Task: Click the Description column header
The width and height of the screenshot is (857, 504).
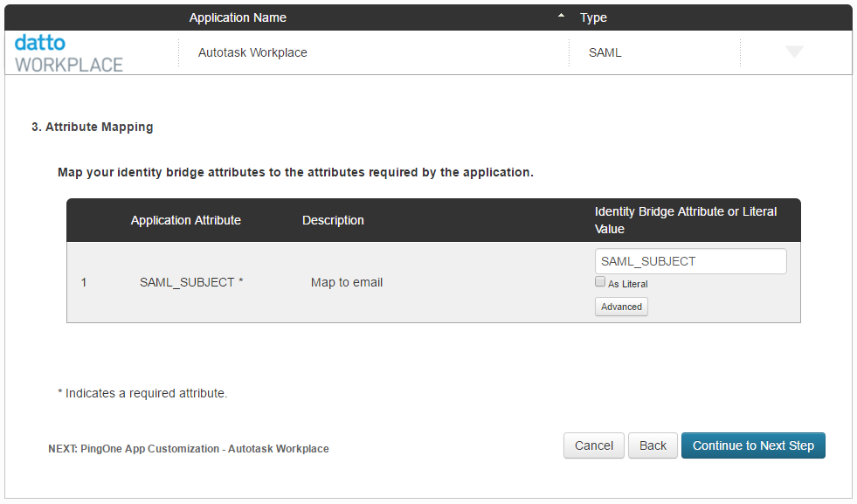Action: [x=333, y=220]
